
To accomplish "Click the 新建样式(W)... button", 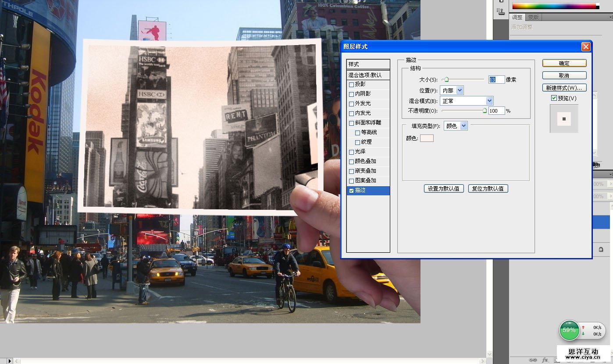I will tap(564, 88).
